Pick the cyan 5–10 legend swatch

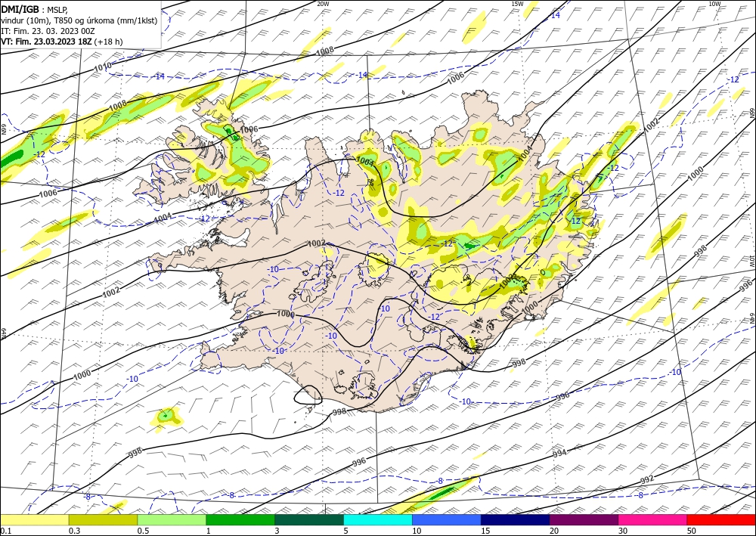[378, 519]
